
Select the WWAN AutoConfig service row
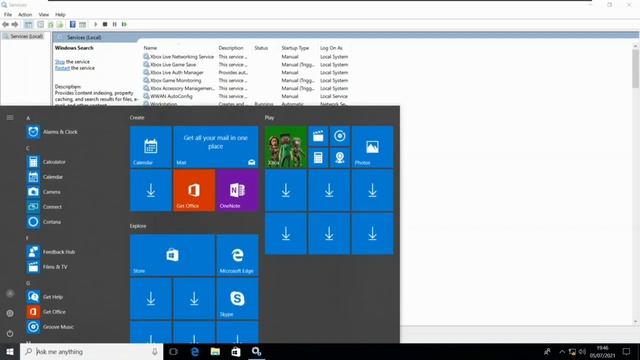245,96
